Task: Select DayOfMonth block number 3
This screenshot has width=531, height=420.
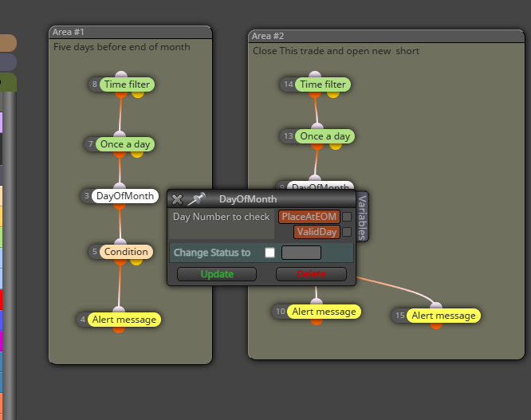Action: (x=125, y=196)
